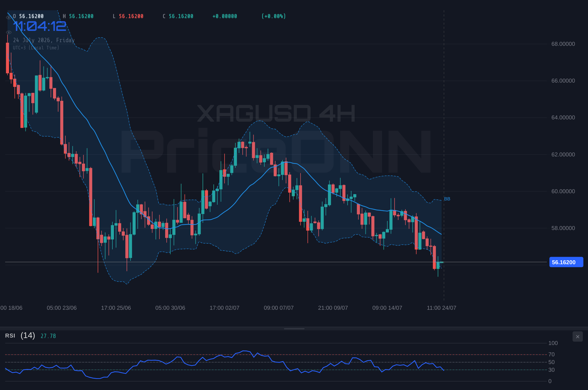Click the 09:00 07/07 time label
Screen dimensions: 588x390
279,308
